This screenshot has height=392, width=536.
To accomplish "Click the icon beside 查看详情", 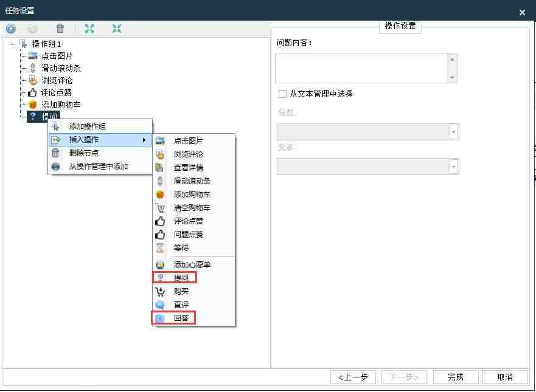I will click(159, 168).
